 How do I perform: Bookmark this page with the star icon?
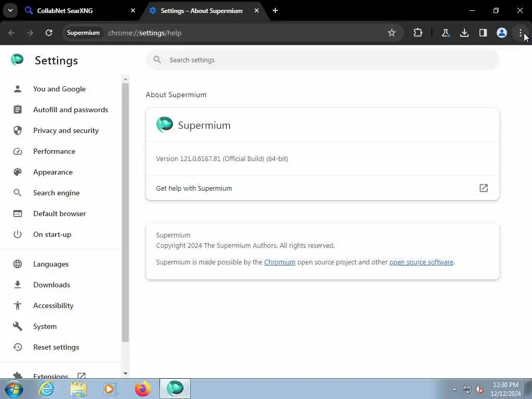[392, 33]
